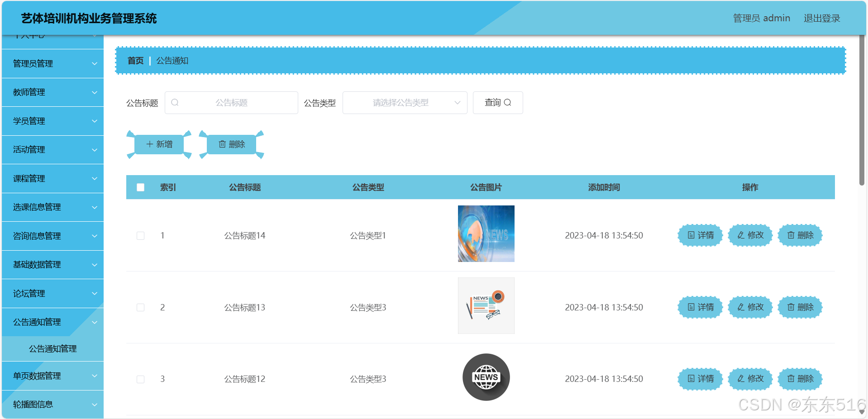868x419 pixels.
Task: Click 修改 for 公告标题14
Action: [x=750, y=235]
